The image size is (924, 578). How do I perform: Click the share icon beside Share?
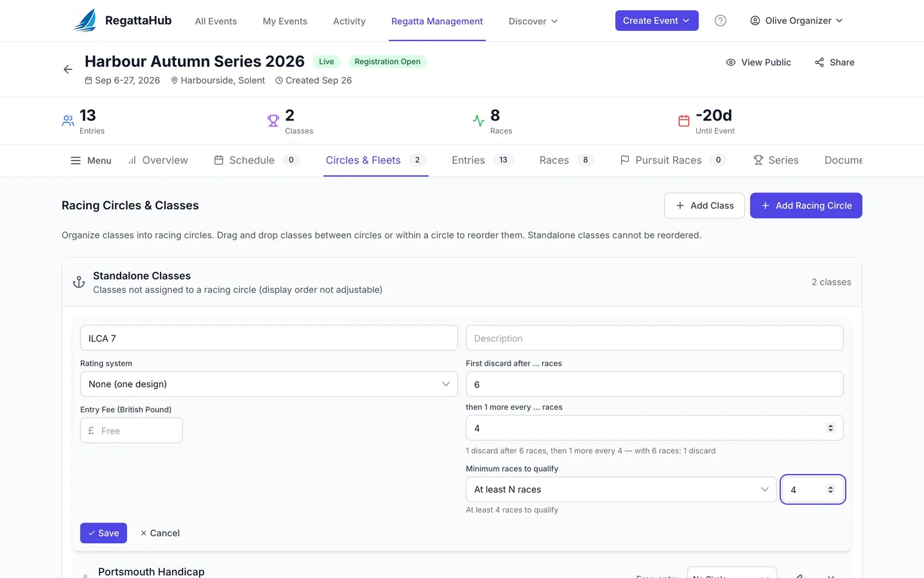point(819,62)
